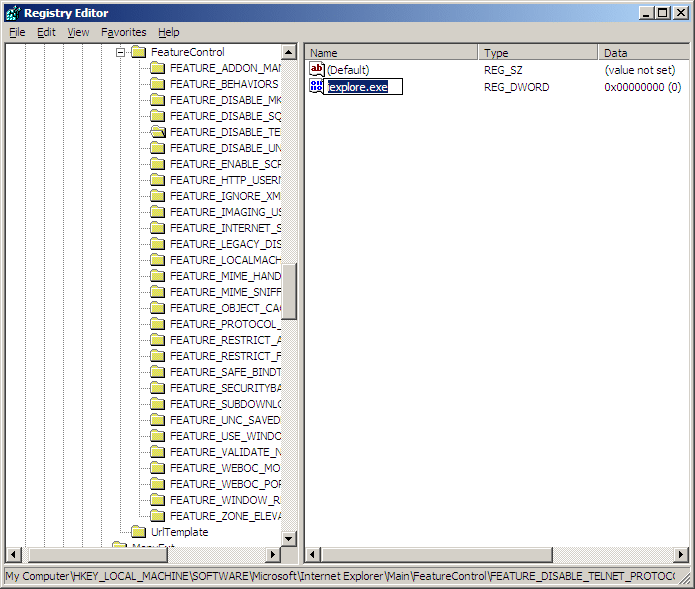
Task: Click the REG_SZ type cell
Action: point(504,70)
